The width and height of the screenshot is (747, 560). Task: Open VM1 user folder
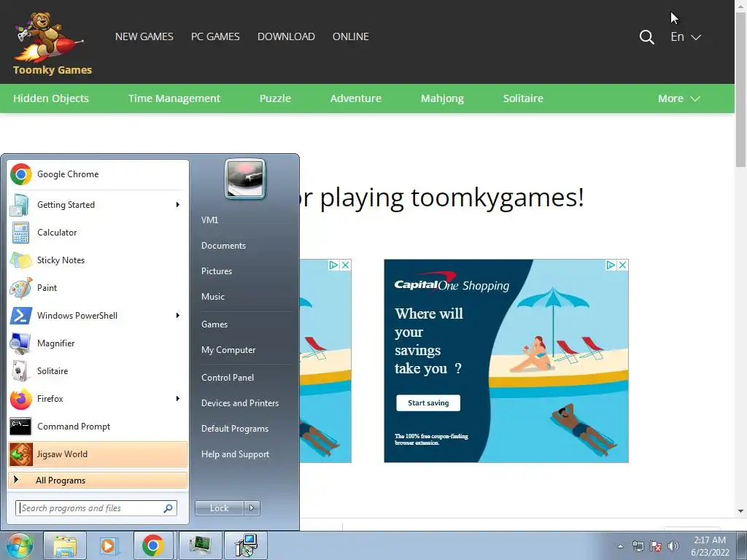pos(209,220)
